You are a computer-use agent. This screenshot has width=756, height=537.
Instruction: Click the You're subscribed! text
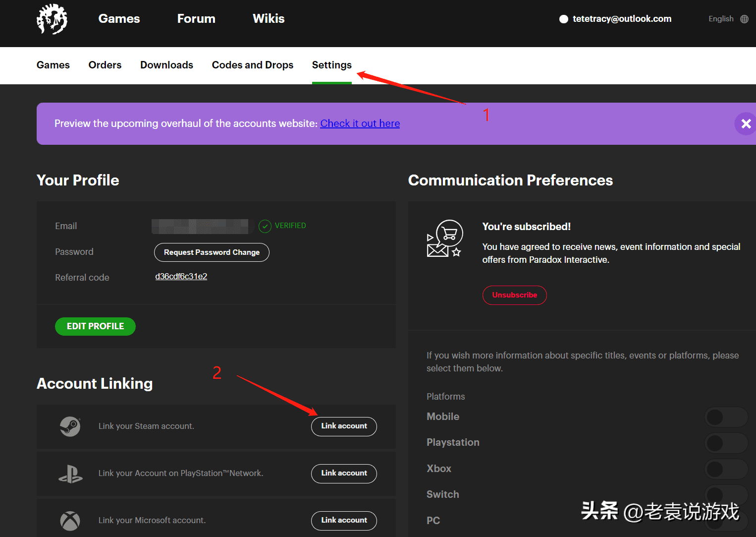(527, 227)
